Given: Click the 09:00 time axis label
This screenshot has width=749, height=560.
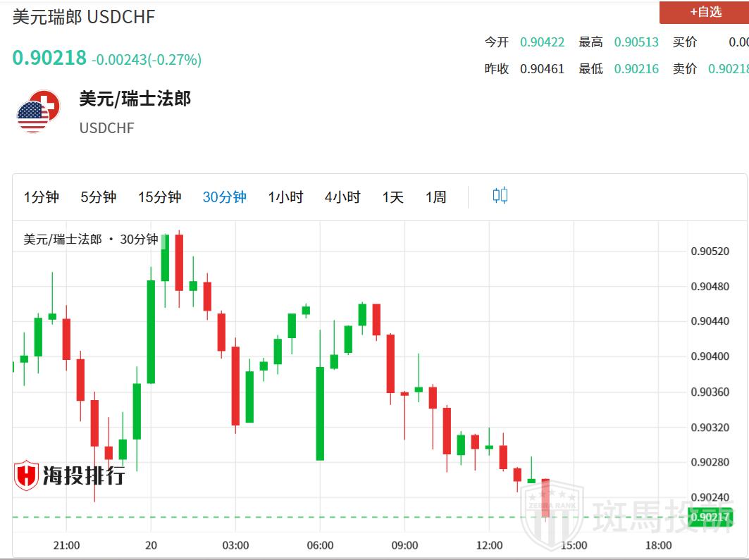Looking at the screenshot, I should click(404, 545).
